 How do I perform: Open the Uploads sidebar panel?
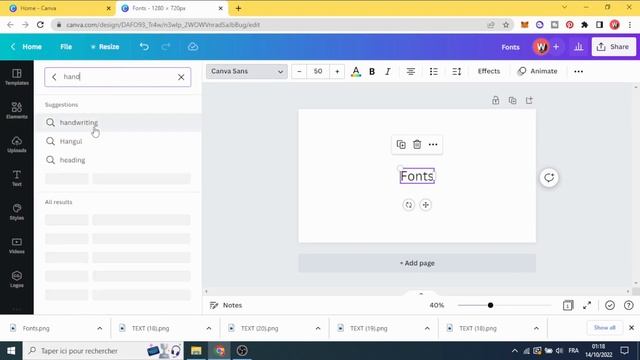tap(17, 144)
